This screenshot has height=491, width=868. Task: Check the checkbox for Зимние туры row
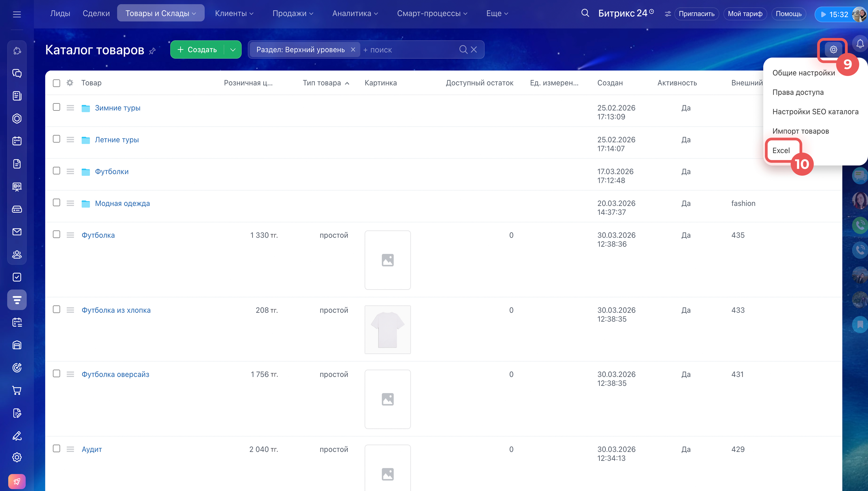click(x=57, y=107)
